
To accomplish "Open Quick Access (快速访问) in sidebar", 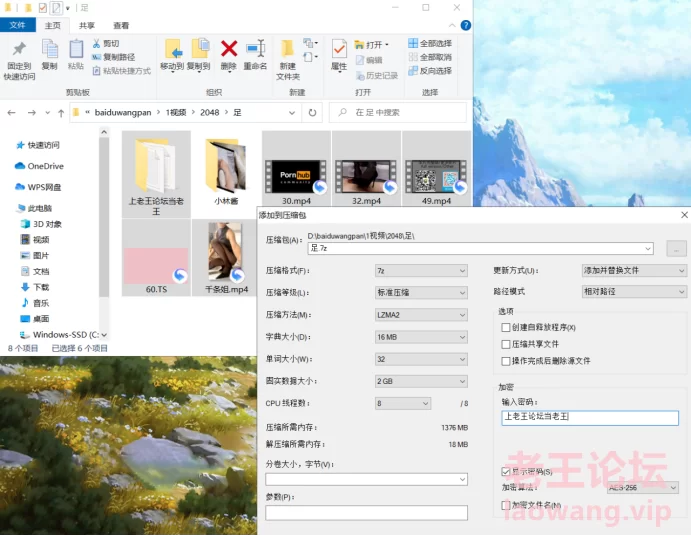I will (38, 145).
